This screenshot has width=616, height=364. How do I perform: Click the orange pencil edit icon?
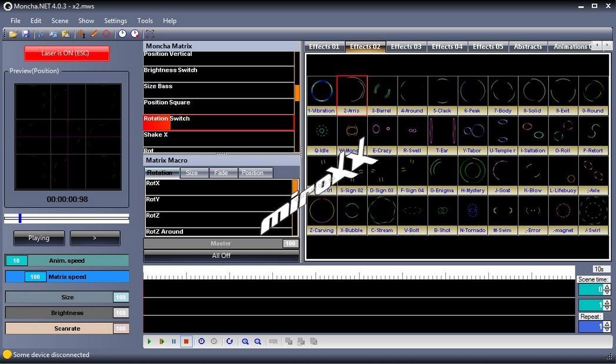(94, 34)
